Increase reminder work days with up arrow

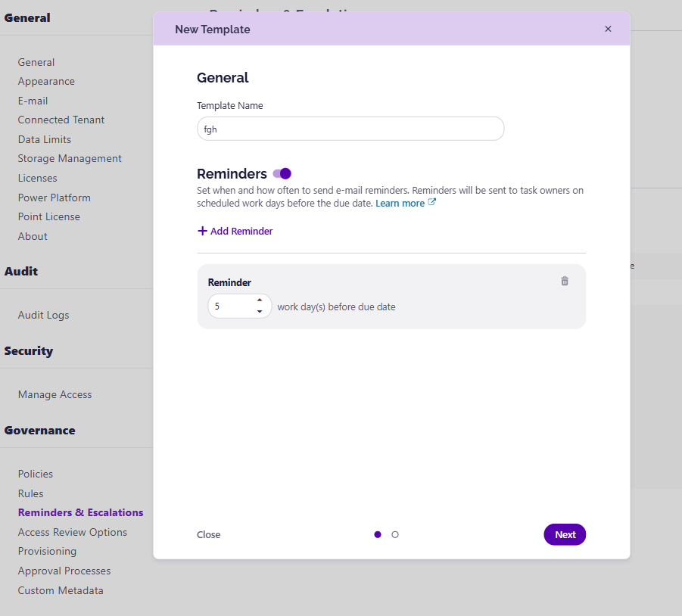[260, 300]
